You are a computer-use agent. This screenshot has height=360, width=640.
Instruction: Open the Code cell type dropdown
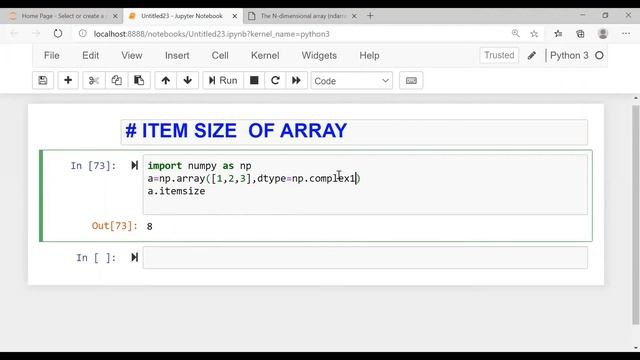(351, 81)
